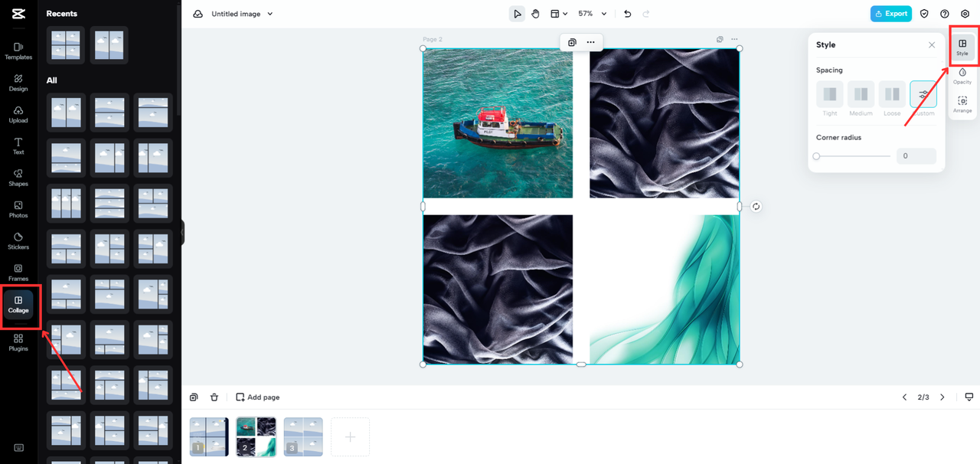Open more options in floating collage toolbar
This screenshot has height=464, width=980.
[x=590, y=42]
